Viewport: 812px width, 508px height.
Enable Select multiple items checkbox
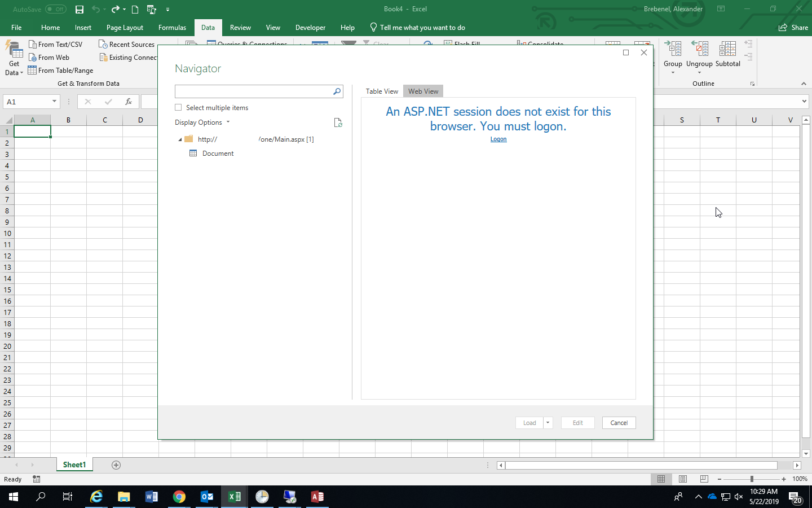[179, 108]
